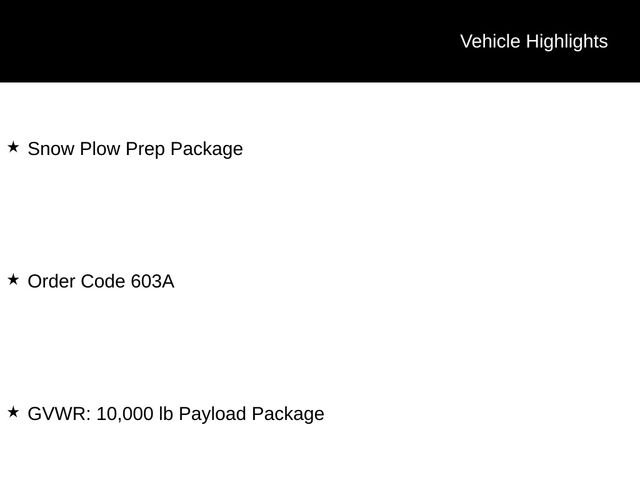This screenshot has width=640, height=480.
Task: Select the Order Code 603A highlight
Action: click(100, 281)
